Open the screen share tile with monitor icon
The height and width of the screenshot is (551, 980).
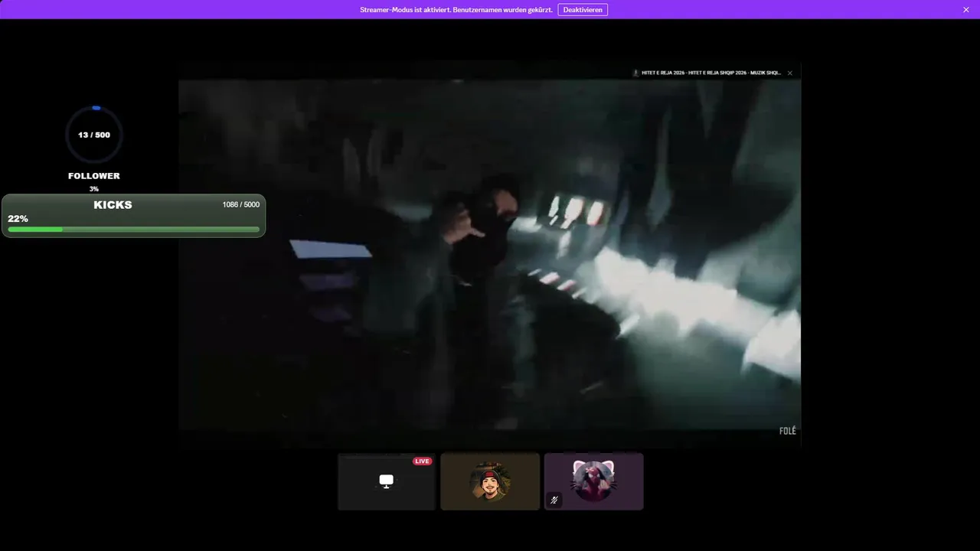pos(387,481)
